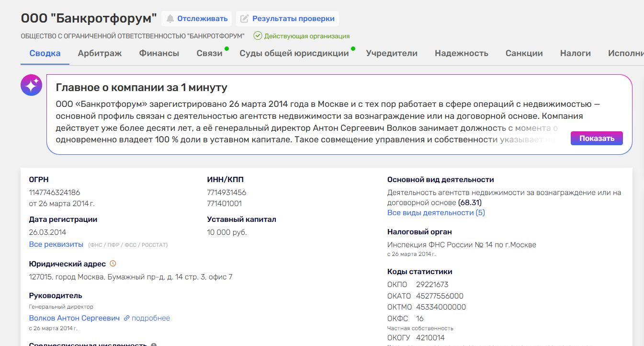Click the OGRN number 1147746324186
644x346 pixels.
click(x=55, y=193)
